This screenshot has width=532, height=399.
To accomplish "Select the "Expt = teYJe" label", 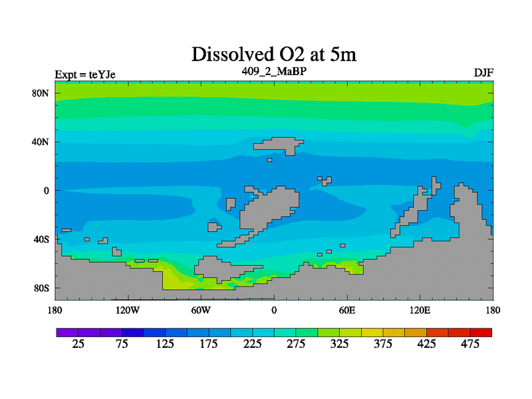I will 85,74.
